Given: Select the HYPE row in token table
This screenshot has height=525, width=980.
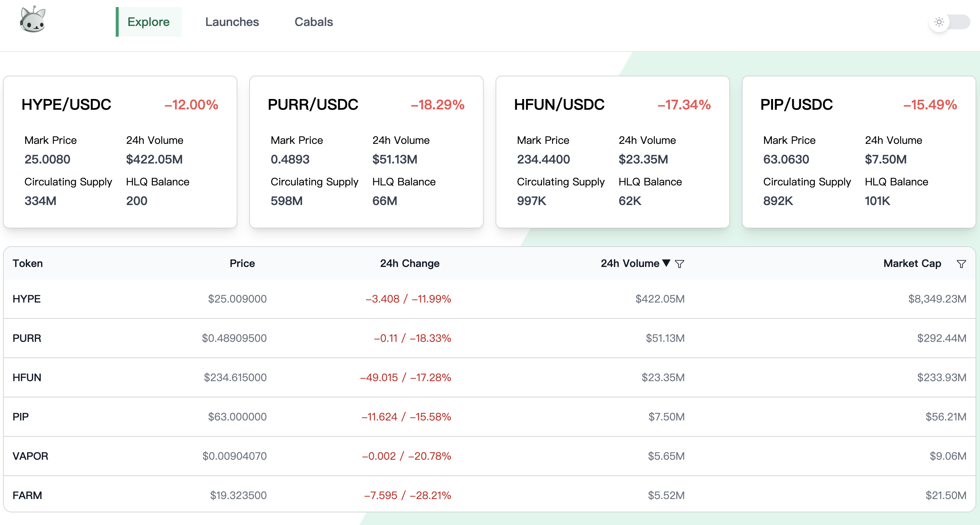Looking at the screenshot, I should tap(27, 299).
